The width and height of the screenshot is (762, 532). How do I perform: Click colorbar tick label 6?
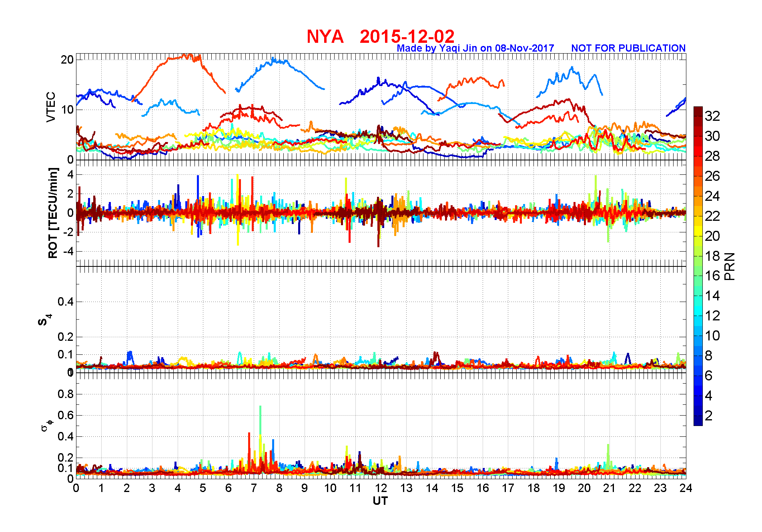709,376
